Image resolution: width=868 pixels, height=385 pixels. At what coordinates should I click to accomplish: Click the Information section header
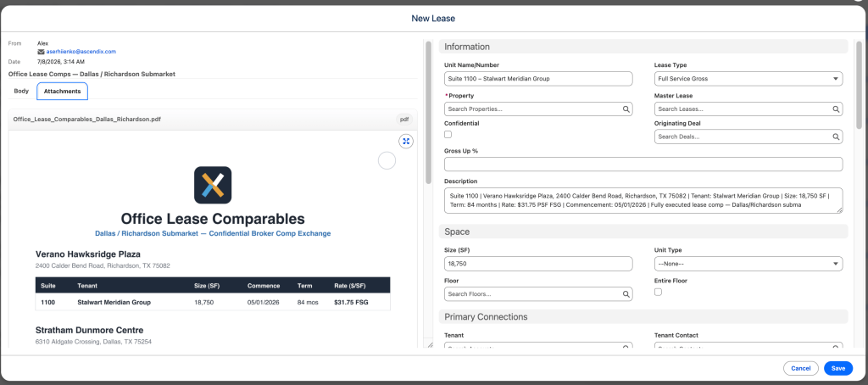click(x=643, y=47)
